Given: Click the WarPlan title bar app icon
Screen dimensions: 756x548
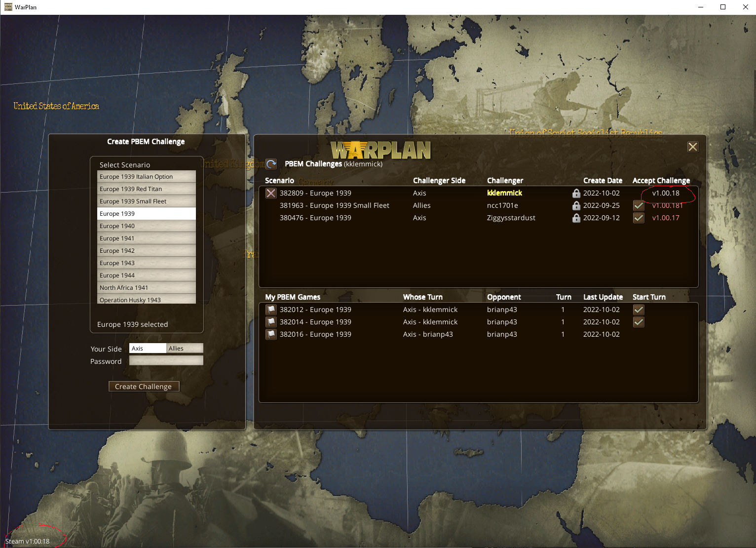Looking at the screenshot, I should coord(8,7).
